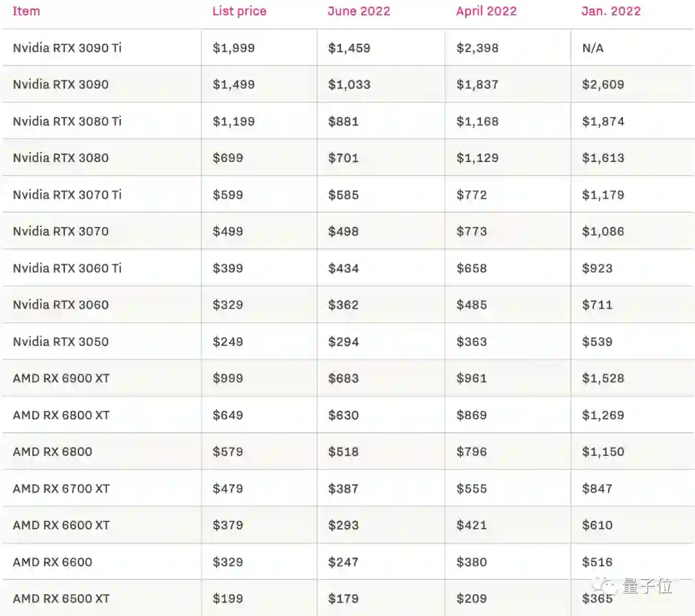Select the Nvidia RTX 3090 Ti row label
The image size is (695, 616).
[x=67, y=48]
